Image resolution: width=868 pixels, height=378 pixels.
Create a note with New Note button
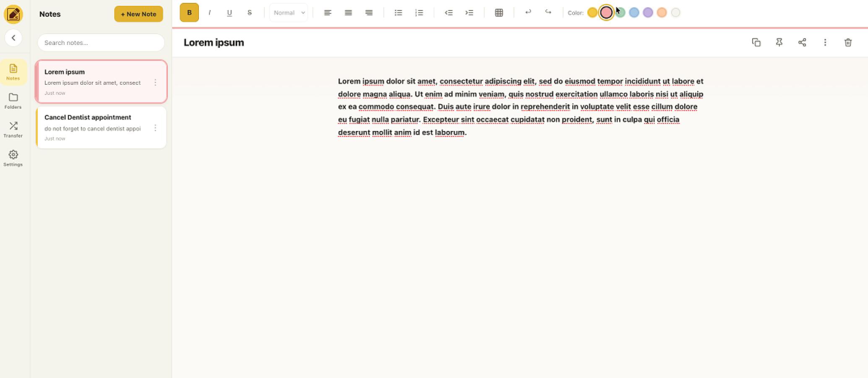tap(138, 14)
